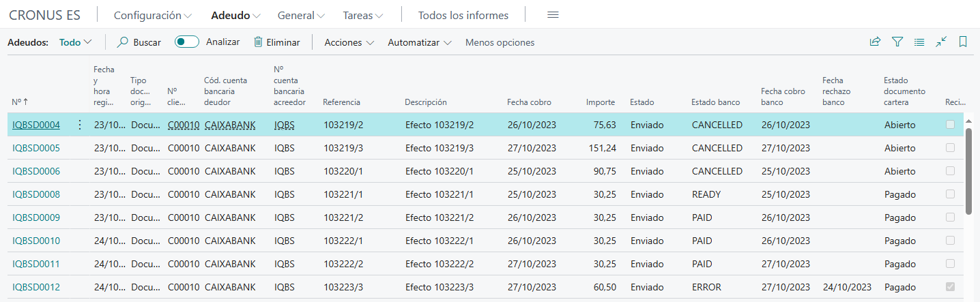This screenshot has width=980, height=302.
Task: Toggle the checkbox in IQBSD0012 row
Action: tap(950, 287)
